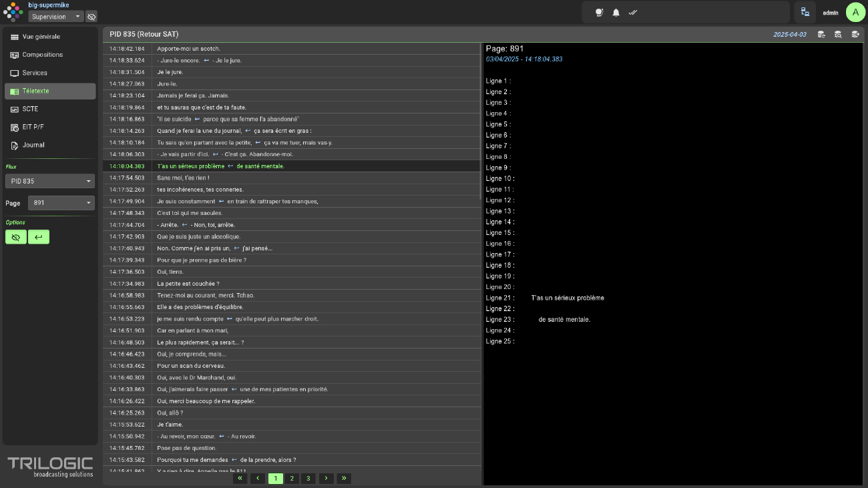This screenshot has height=488, width=868.
Task: Go to next page of subtitles
Action: [x=326, y=478]
